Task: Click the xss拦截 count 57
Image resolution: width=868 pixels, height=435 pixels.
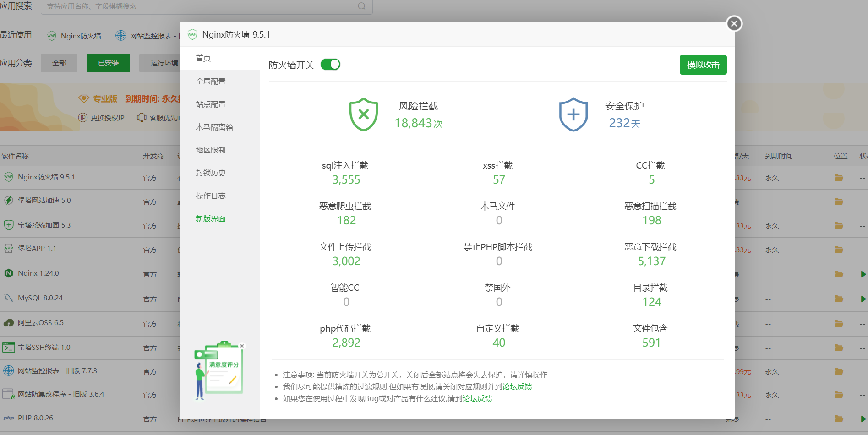Action: click(x=499, y=180)
